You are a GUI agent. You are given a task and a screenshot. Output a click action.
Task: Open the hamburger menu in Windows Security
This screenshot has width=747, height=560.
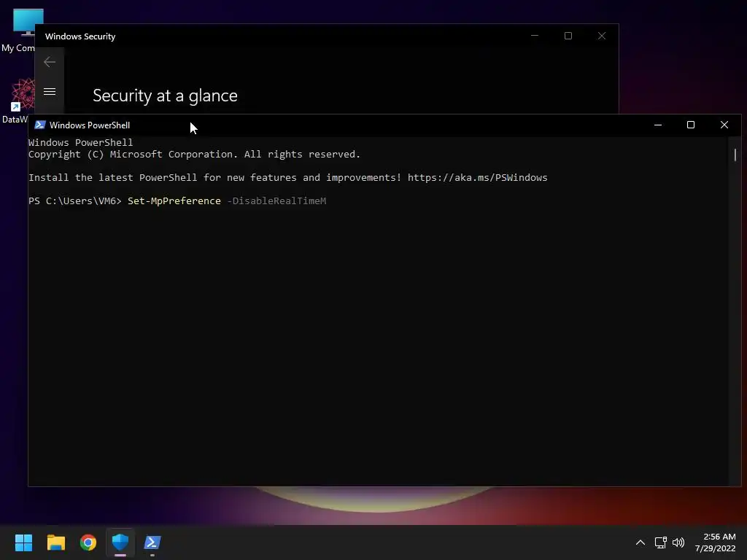50,91
